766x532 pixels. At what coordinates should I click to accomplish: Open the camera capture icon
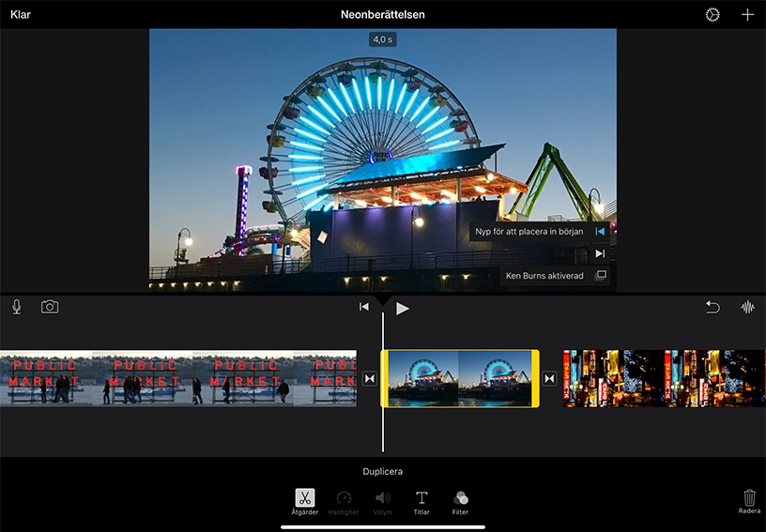point(50,307)
